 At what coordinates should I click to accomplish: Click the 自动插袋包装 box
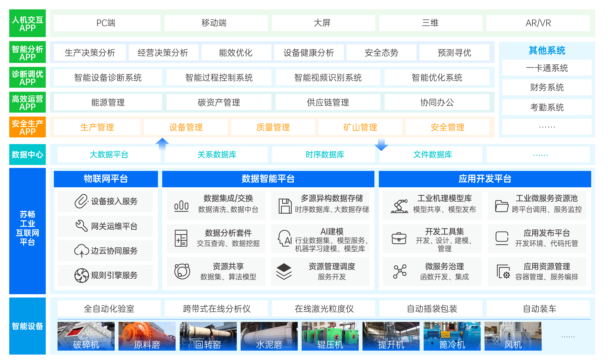pyautogui.click(x=431, y=309)
